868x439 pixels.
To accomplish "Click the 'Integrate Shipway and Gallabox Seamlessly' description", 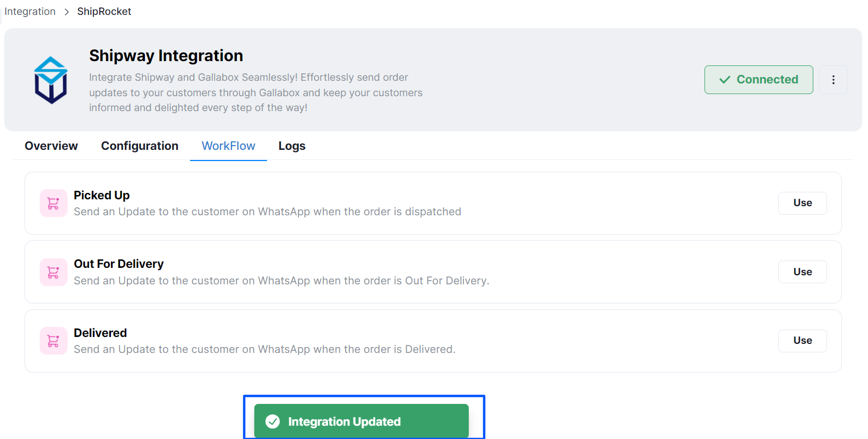I will pyautogui.click(x=256, y=92).
